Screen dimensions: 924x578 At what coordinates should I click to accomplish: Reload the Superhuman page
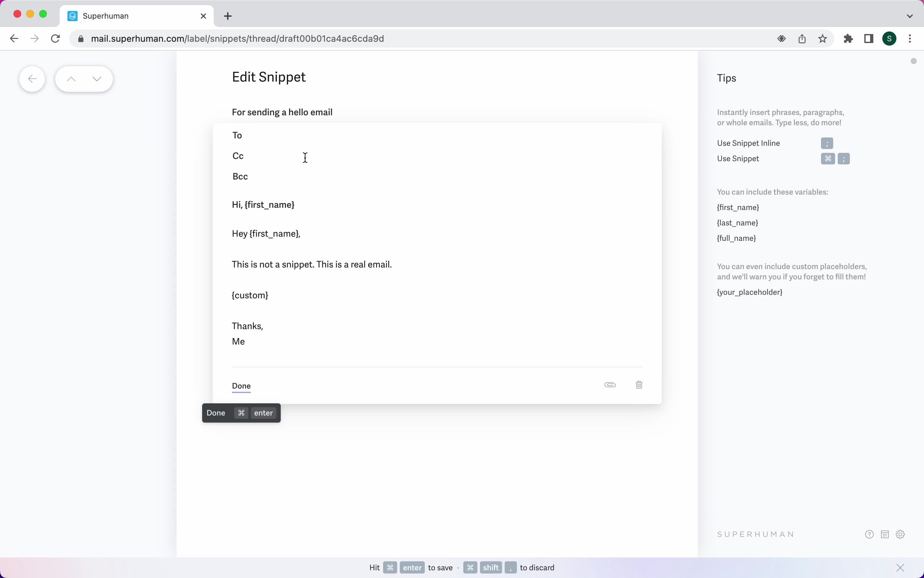point(56,39)
